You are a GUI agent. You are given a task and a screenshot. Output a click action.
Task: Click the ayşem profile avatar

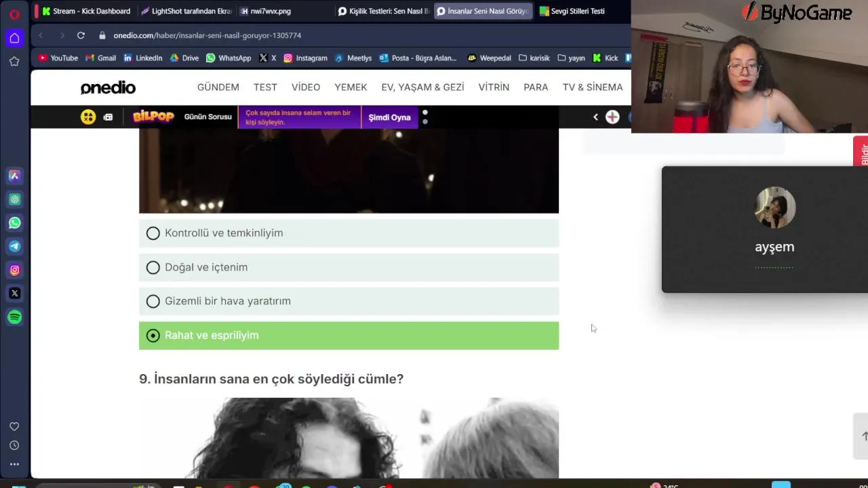pyautogui.click(x=775, y=208)
